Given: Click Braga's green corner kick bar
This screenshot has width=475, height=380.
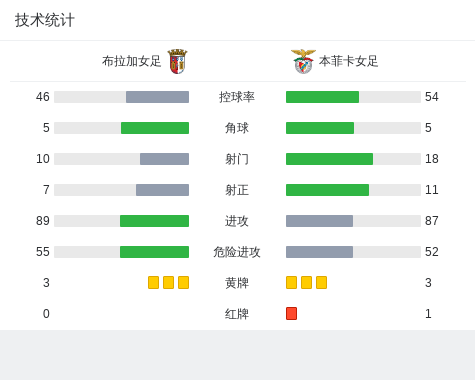Looking at the screenshot, I should pyautogui.click(x=155, y=128).
